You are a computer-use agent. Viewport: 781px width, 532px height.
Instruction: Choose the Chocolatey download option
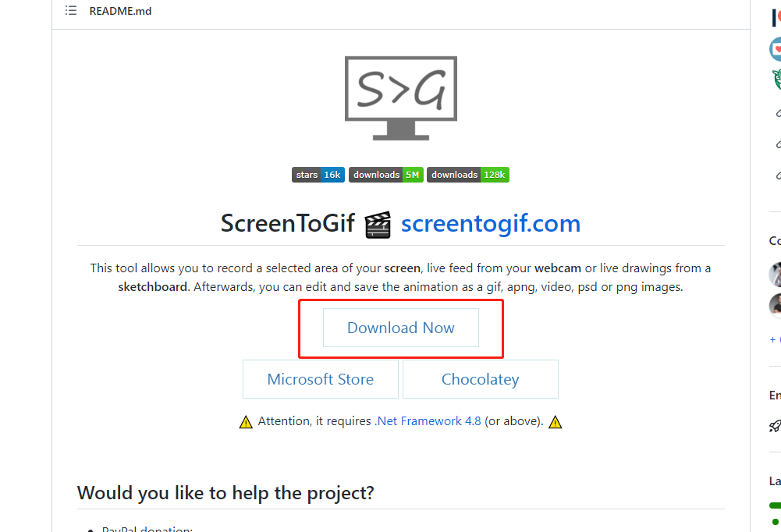click(480, 379)
